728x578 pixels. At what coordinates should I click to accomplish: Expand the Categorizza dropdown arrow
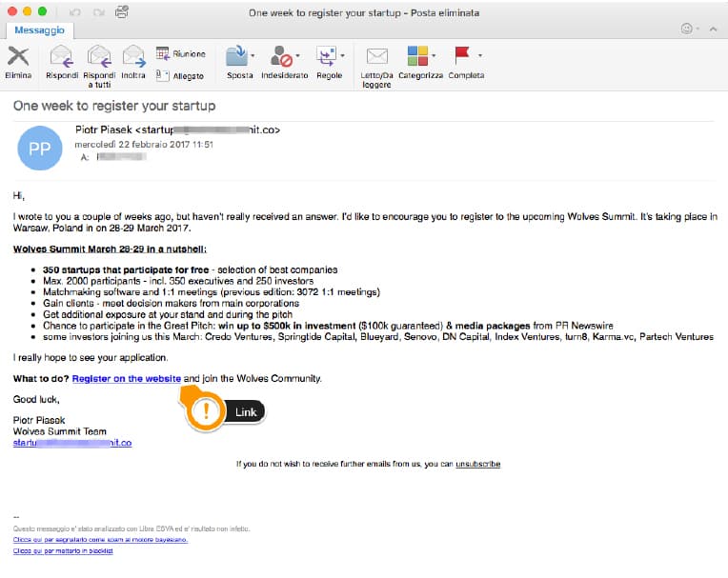coord(434,55)
